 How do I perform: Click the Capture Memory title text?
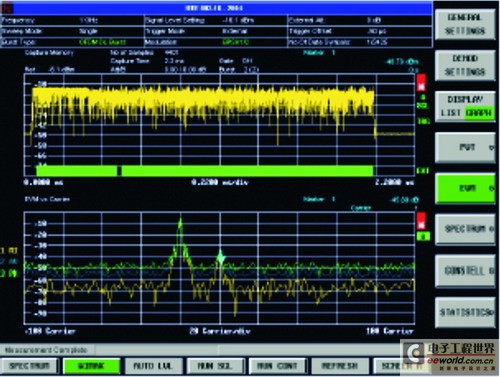coord(49,52)
